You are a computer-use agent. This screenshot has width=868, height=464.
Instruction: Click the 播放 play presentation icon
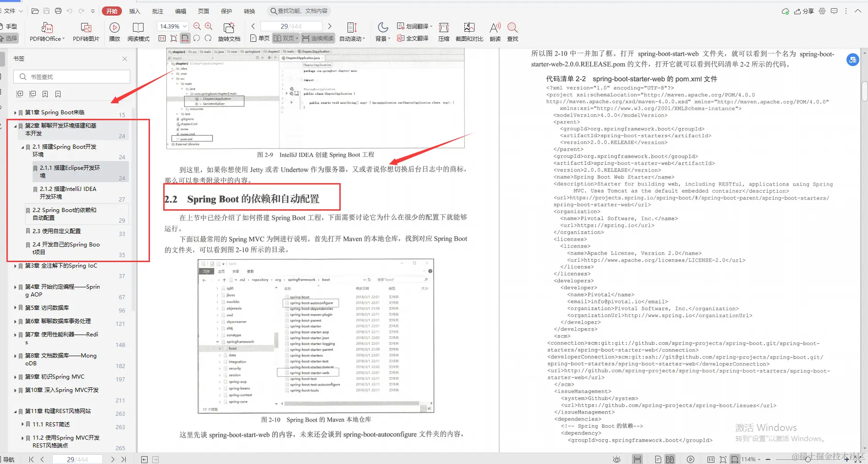(114, 31)
